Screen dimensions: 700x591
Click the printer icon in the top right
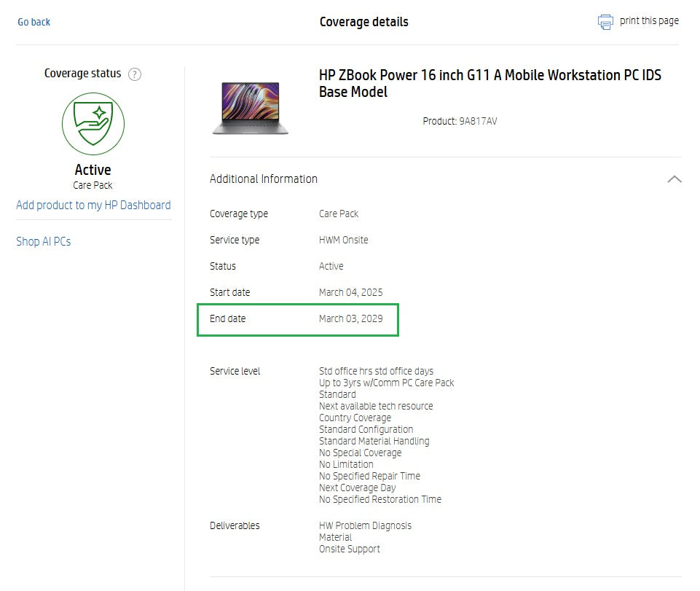click(x=605, y=22)
